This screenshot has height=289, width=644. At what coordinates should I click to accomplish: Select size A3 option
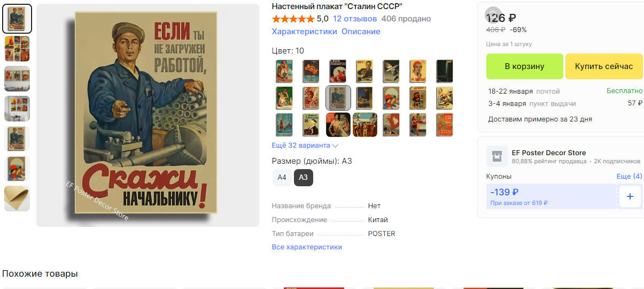point(303,177)
